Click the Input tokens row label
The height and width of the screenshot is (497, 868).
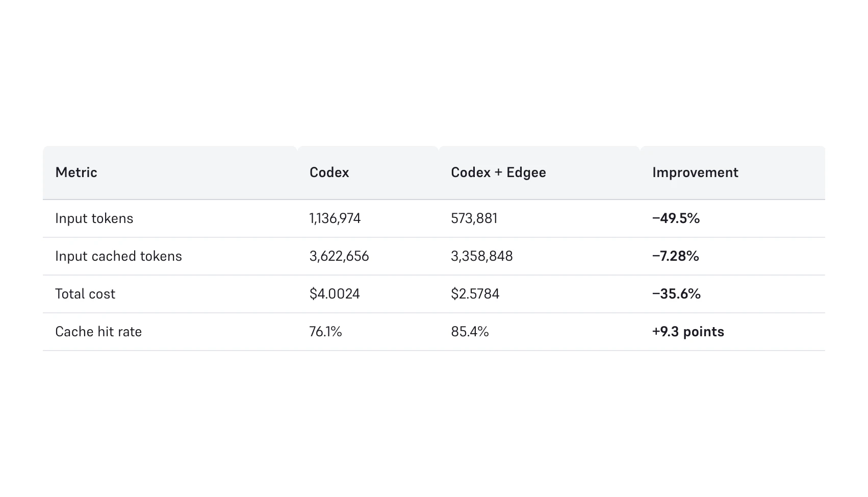pos(94,218)
